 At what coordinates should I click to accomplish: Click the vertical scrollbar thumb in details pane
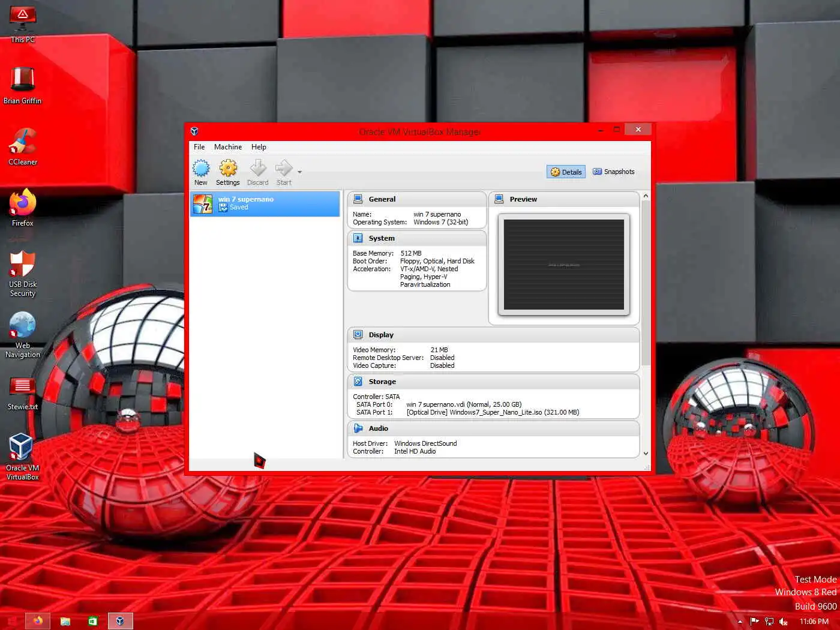point(646,283)
